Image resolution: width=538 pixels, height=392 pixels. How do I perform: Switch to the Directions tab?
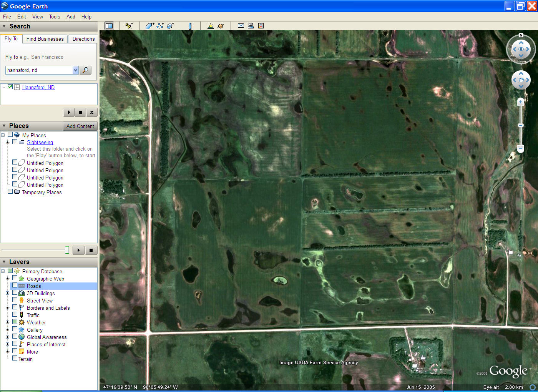coord(83,39)
